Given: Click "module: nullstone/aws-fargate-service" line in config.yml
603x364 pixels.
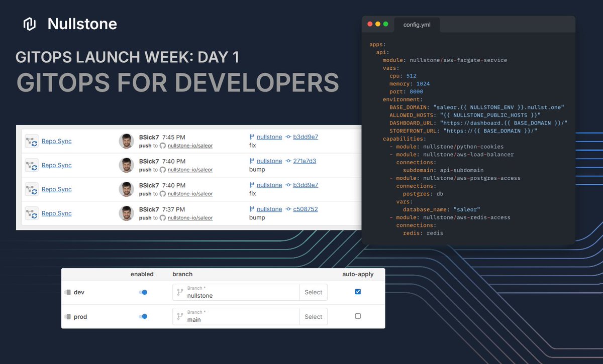Looking at the screenshot, I should pyautogui.click(x=445, y=60).
